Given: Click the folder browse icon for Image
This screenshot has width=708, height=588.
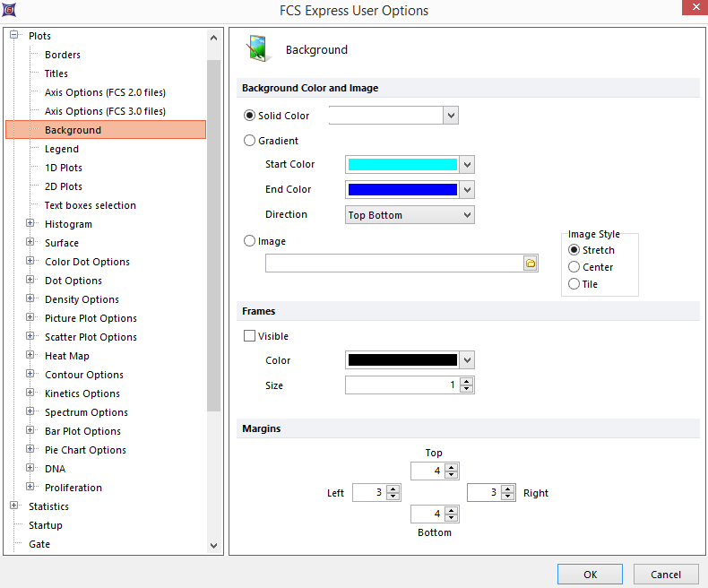Looking at the screenshot, I should (x=530, y=264).
